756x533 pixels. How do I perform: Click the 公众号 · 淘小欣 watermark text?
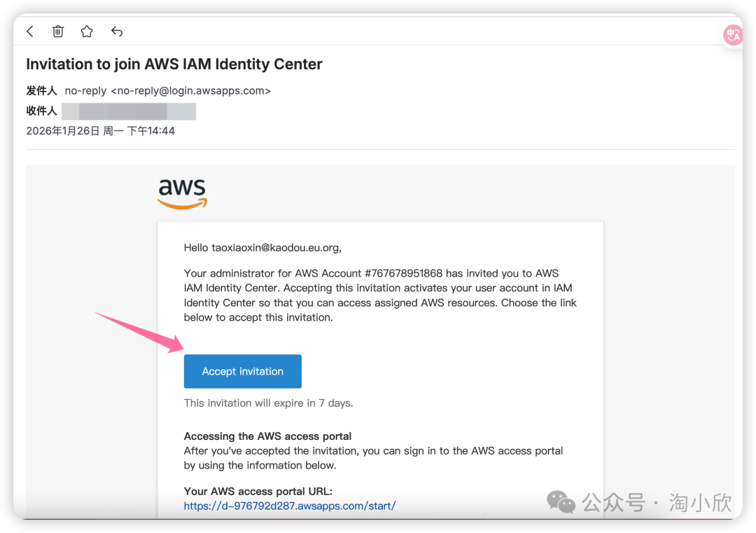pos(657,502)
